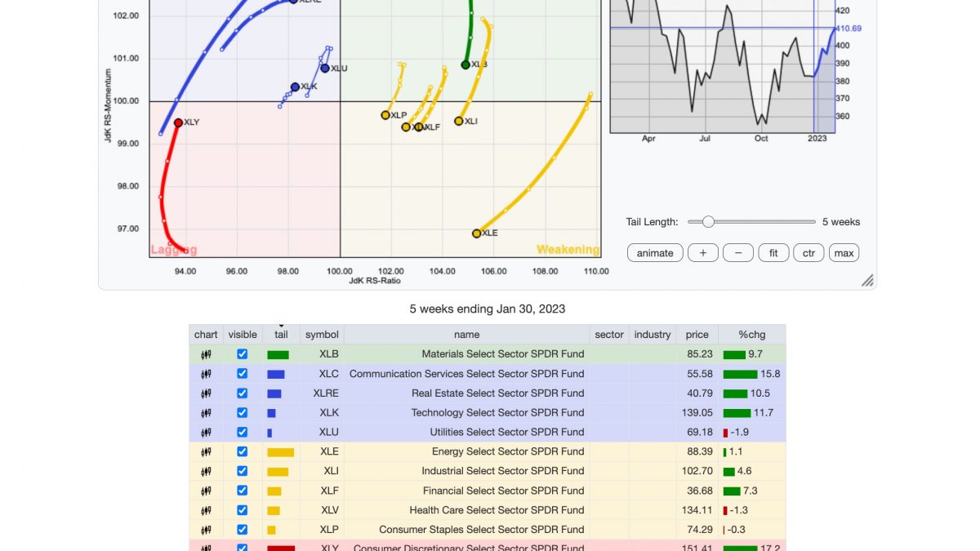Open chart icon for XLRE row

(206, 393)
